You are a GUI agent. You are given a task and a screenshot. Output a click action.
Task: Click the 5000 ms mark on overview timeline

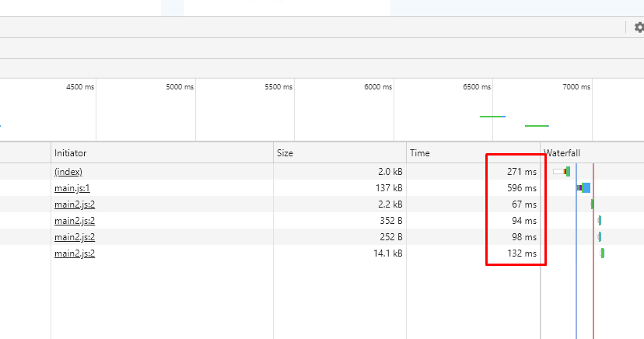click(180, 87)
